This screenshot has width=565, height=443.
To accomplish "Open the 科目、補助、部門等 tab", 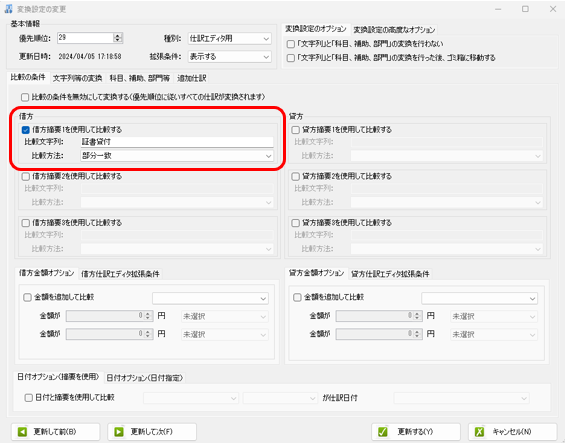I will (x=140, y=78).
